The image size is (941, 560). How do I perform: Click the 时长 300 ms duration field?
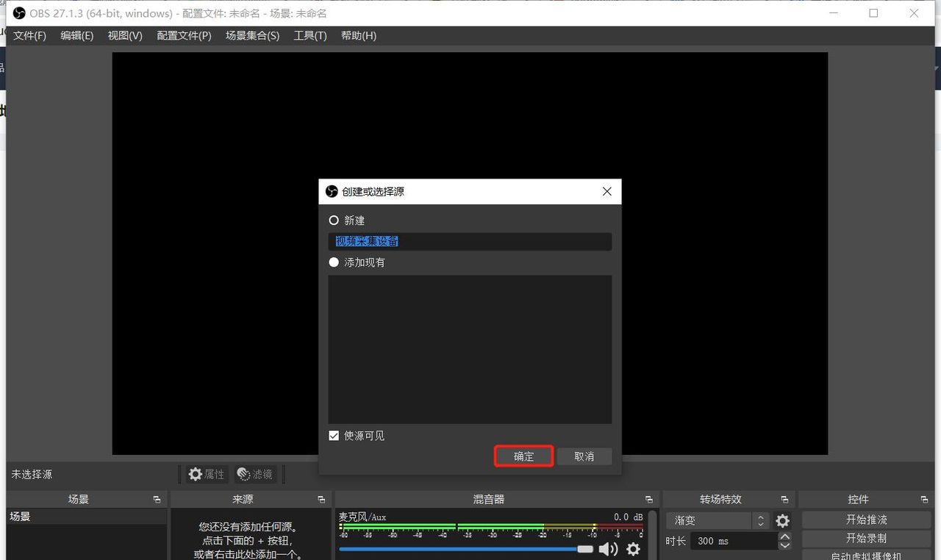pos(734,541)
